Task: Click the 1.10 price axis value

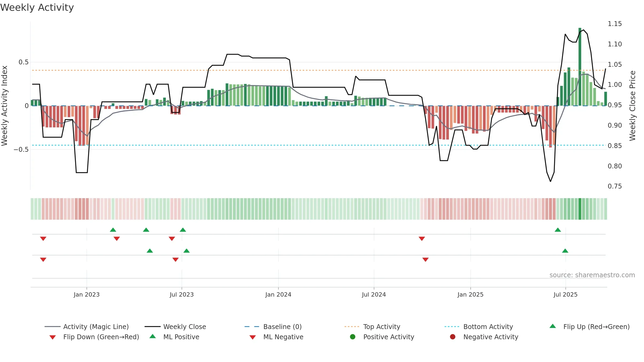Action: coord(615,44)
